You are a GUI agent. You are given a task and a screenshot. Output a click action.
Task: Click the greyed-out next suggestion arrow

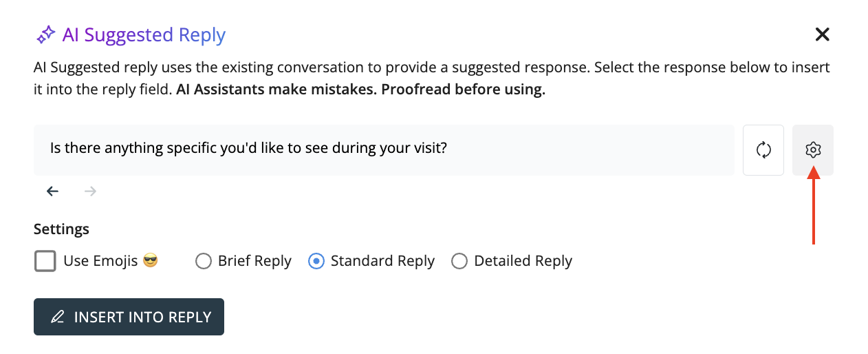(x=90, y=191)
